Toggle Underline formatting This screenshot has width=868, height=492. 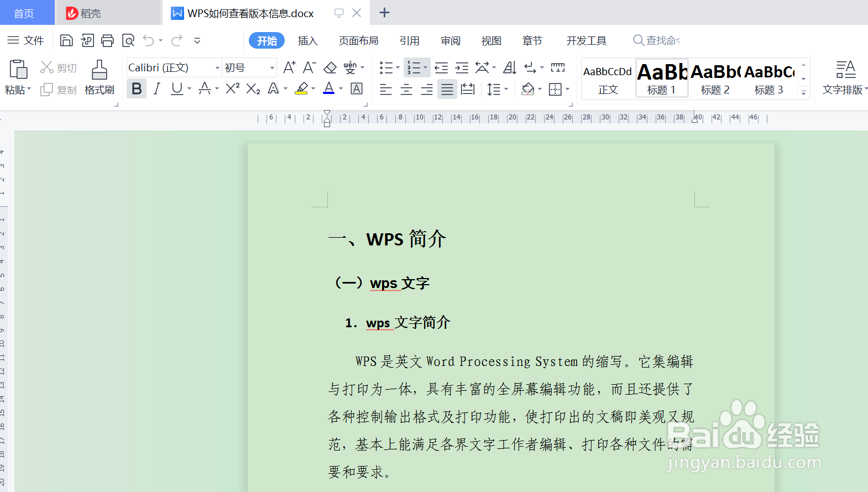177,88
